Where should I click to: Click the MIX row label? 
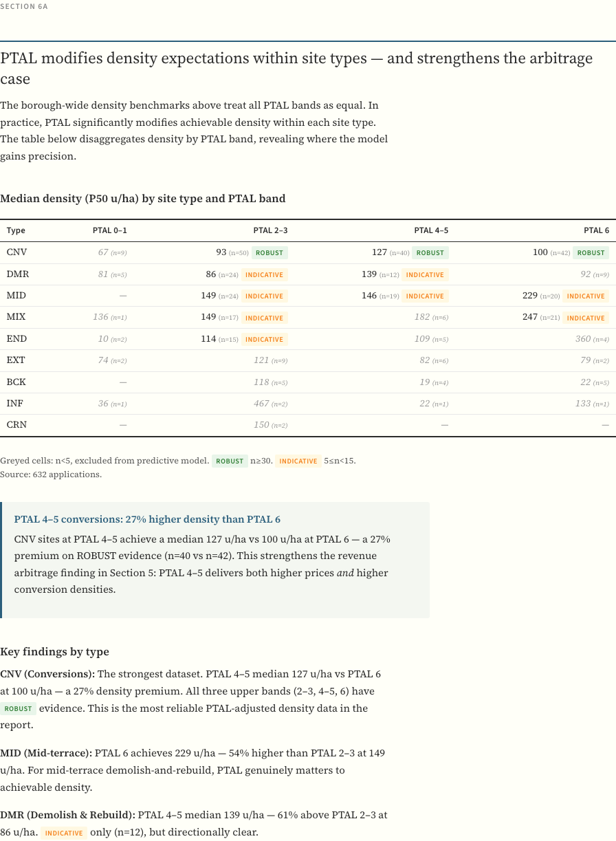(x=16, y=317)
